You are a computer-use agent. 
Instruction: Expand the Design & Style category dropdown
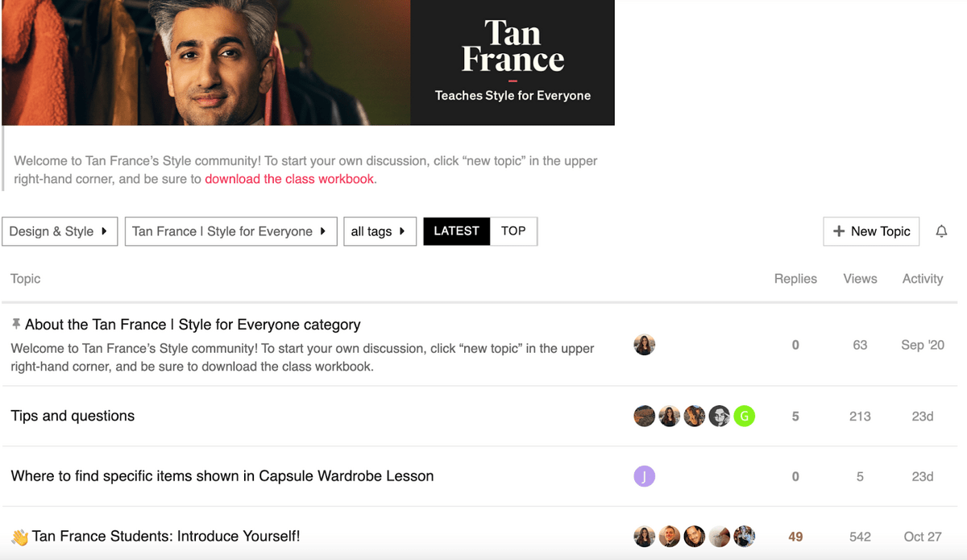60,231
